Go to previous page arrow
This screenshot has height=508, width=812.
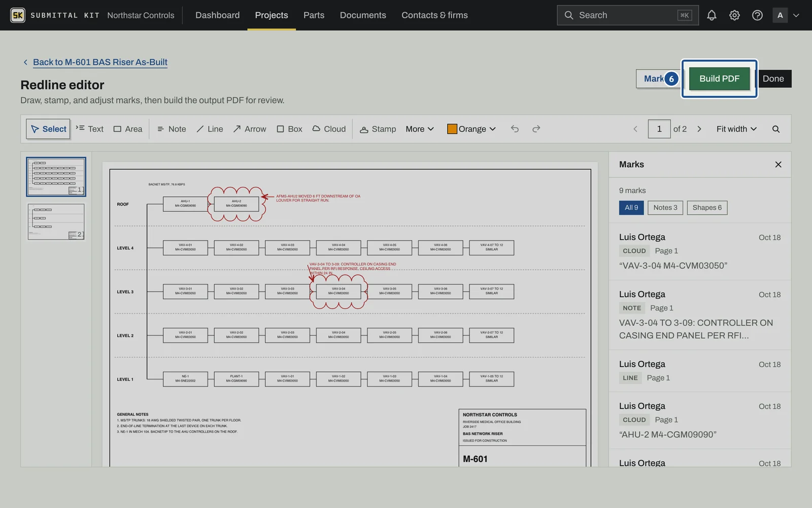[x=635, y=129]
